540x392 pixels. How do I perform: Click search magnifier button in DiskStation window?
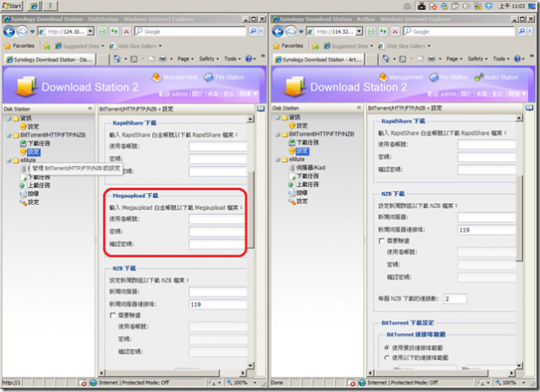point(253,32)
